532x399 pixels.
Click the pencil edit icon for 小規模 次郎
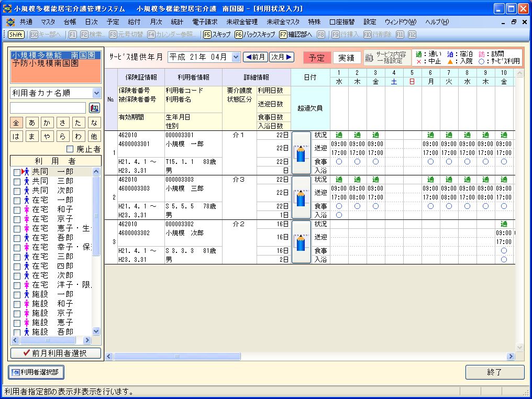301,242
